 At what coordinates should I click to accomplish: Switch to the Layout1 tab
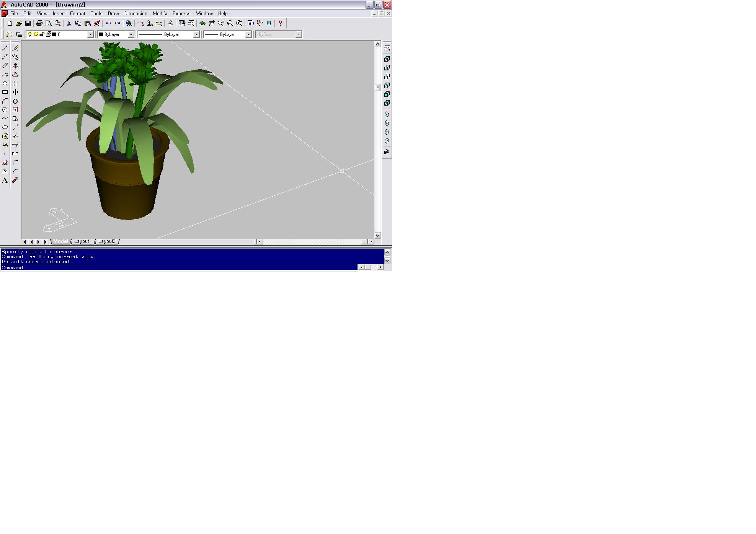click(x=82, y=241)
